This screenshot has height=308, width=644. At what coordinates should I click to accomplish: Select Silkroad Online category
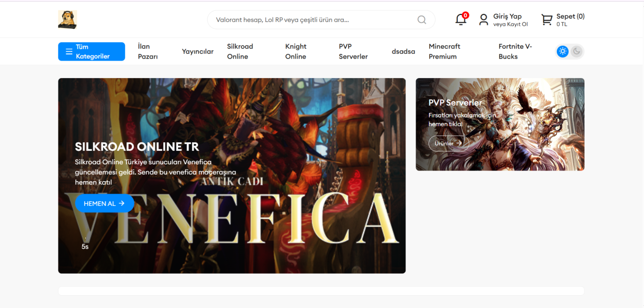coord(240,51)
